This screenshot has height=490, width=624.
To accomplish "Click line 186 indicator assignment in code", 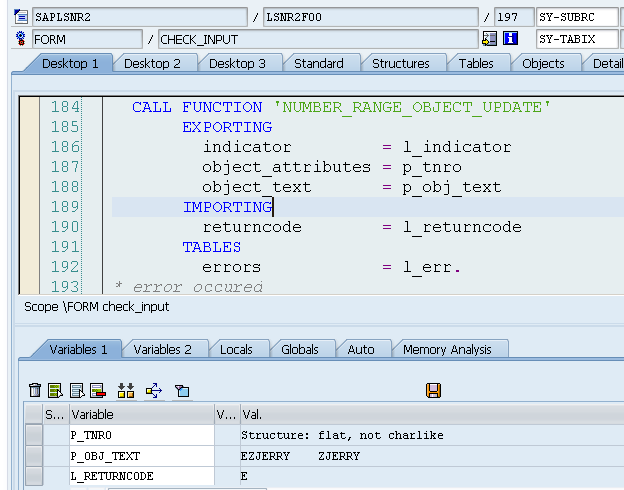I will coord(356,147).
